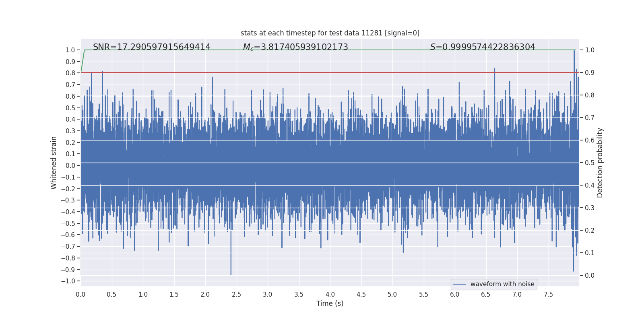Screen dimensions: 644x322
Task: Select the 2.5 tick on time axis
Action: pyautogui.click(x=236, y=295)
